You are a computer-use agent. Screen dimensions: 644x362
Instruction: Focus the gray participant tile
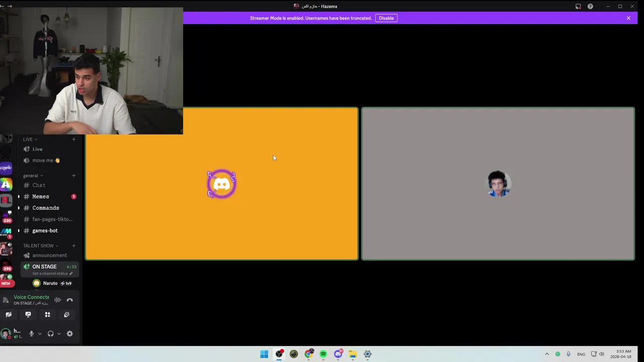(498, 184)
